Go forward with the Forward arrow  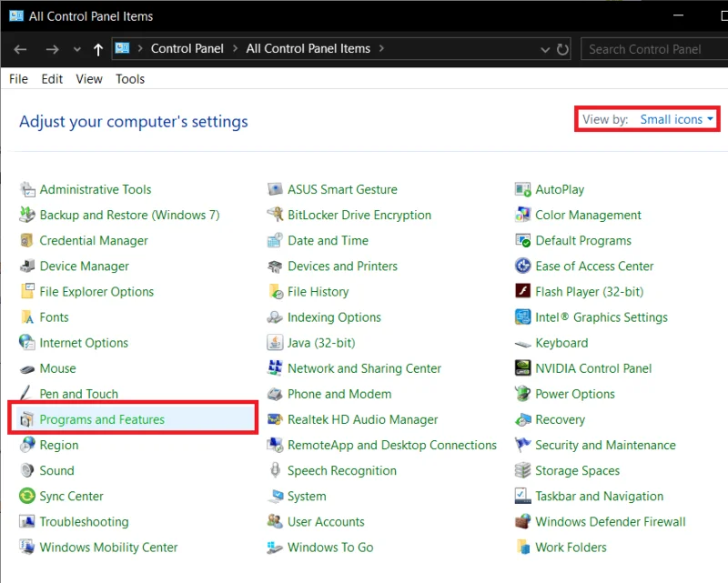(52, 49)
